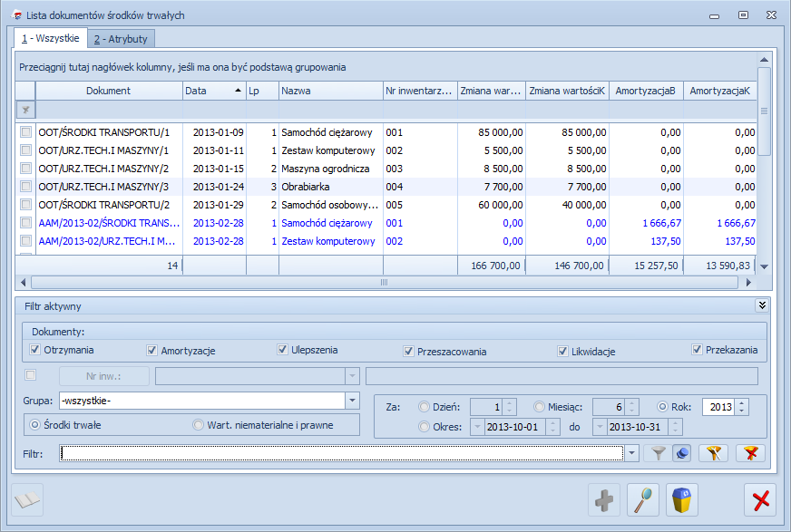Click the Rok year field 2013
This screenshot has width=791, height=532.
[x=719, y=407]
